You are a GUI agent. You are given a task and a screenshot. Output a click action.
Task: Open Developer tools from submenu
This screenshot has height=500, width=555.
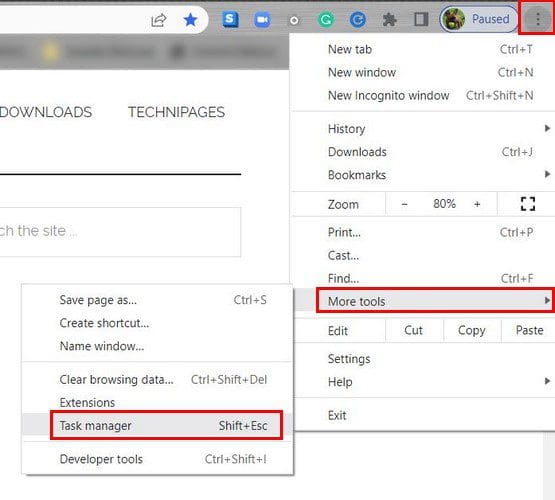click(x=158, y=459)
